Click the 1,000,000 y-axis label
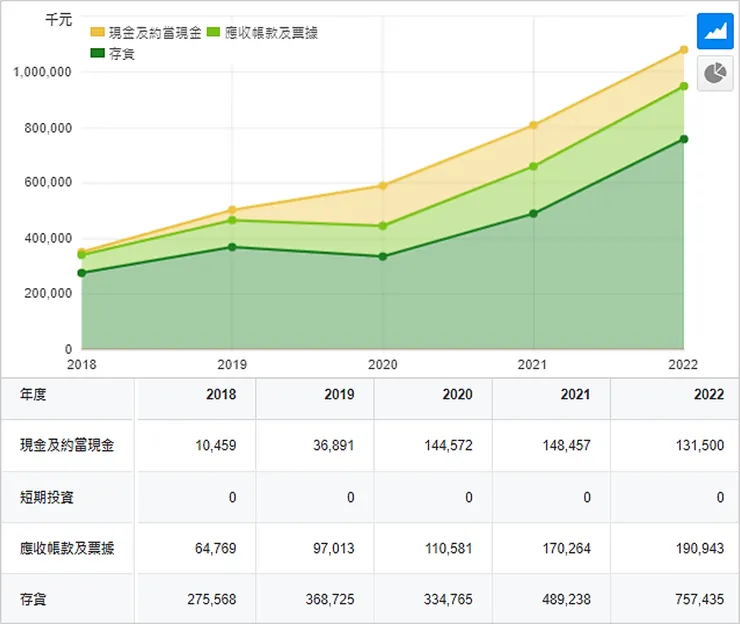 (x=42, y=72)
